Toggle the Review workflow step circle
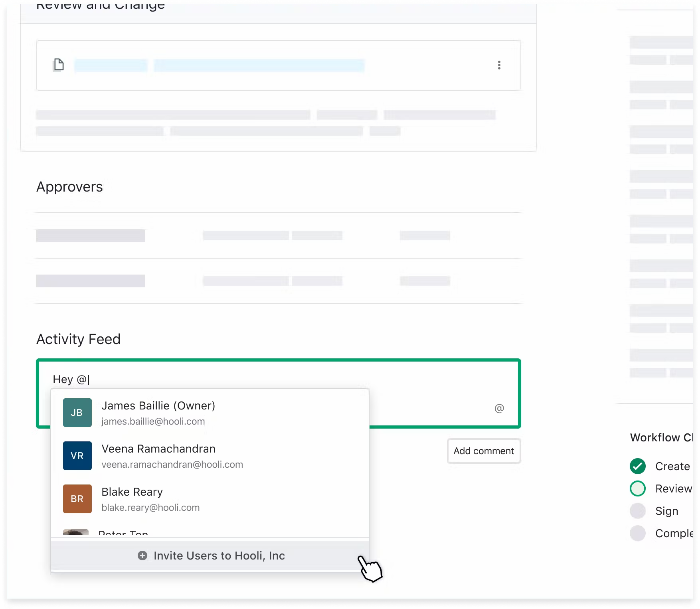 click(x=637, y=488)
